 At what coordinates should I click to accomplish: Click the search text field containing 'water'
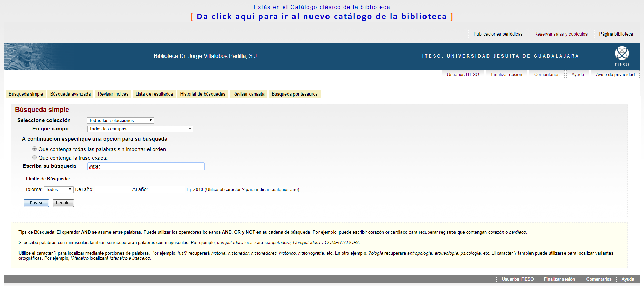(146, 166)
